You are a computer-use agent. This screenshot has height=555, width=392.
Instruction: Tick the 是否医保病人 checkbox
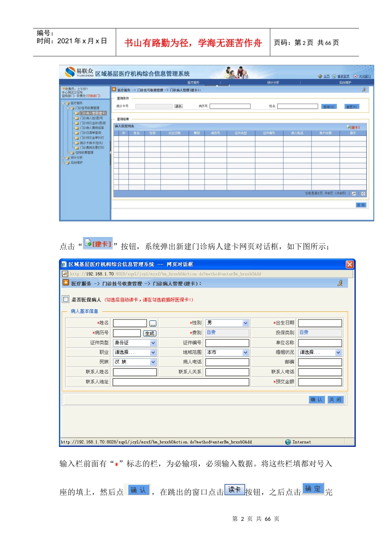pyautogui.click(x=66, y=299)
